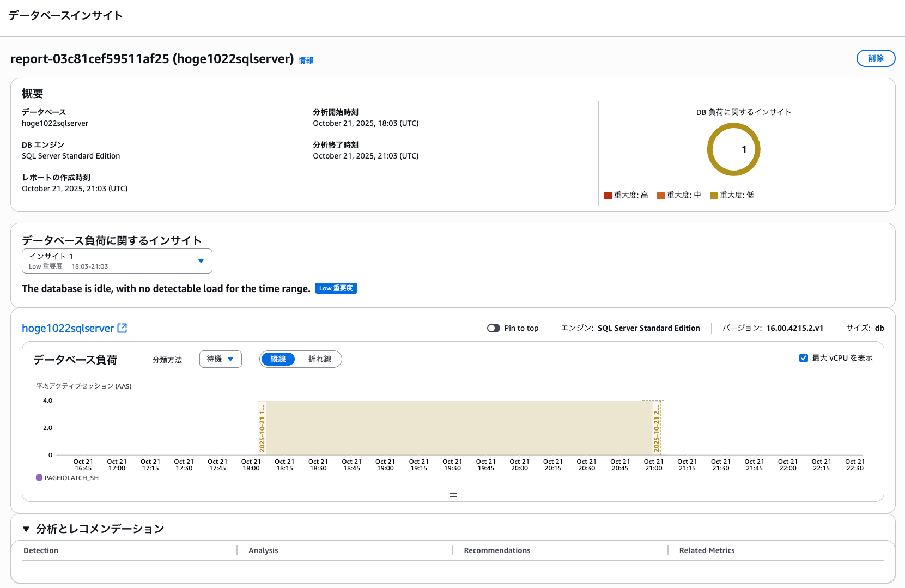The image size is (905, 588).
Task: Click the 削除 delete button
Action: [x=876, y=58]
